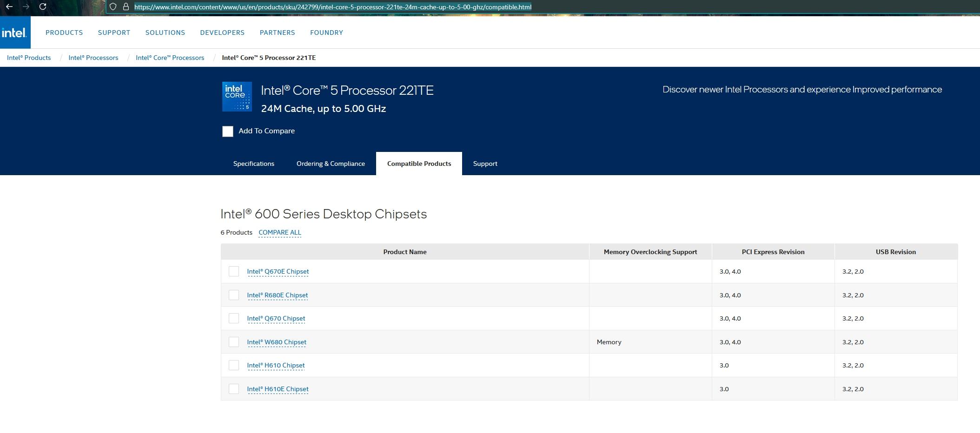Image resolution: width=980 pixels, height=433 pixels.
Task: Click the shield tracking protection icon
Action: pyautogui.click(x=113, y=7)
